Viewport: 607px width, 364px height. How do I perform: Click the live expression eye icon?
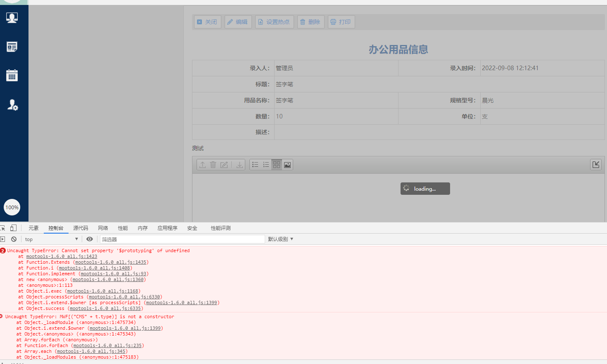tap(90, 239)
